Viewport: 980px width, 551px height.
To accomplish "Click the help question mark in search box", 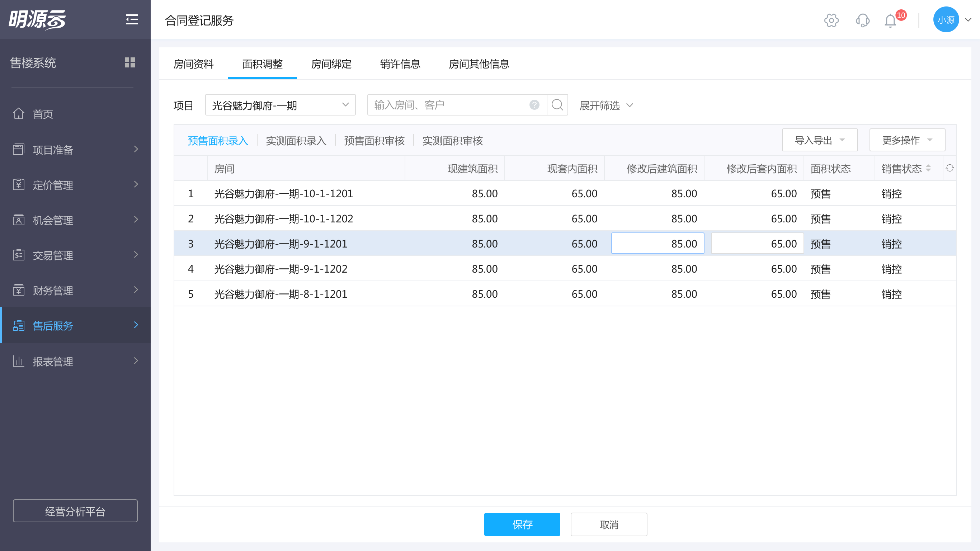I will 534,105.
